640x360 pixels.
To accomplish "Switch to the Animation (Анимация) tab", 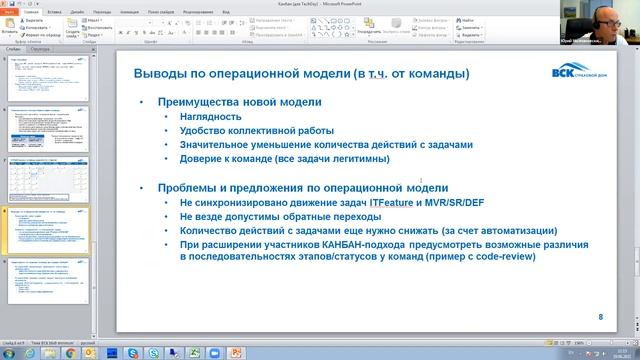I will 129,12.
